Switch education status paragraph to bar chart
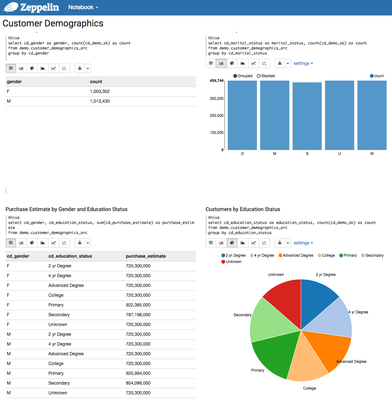392x400 pixels. coord(221,243)
